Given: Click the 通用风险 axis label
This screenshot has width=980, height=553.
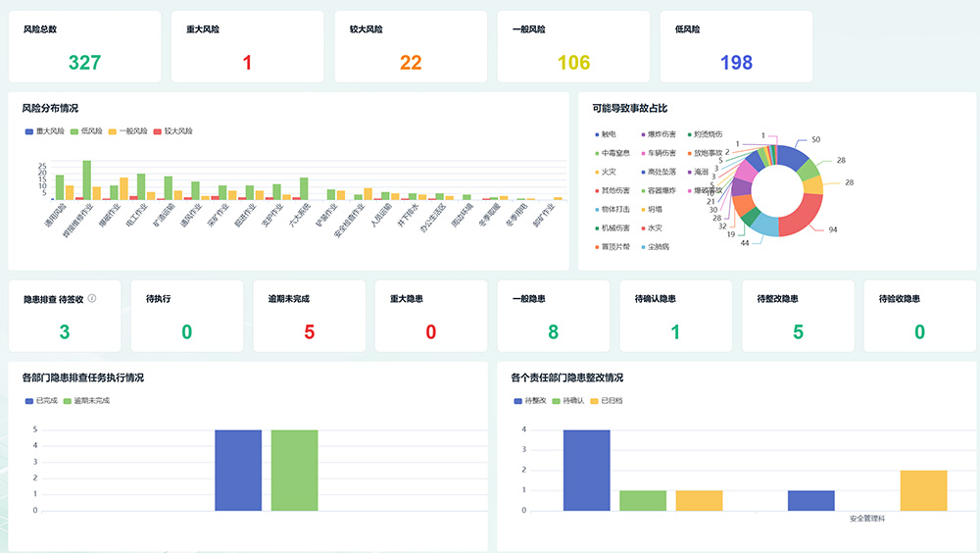Looking at the screenshot, I should point(56,215).
